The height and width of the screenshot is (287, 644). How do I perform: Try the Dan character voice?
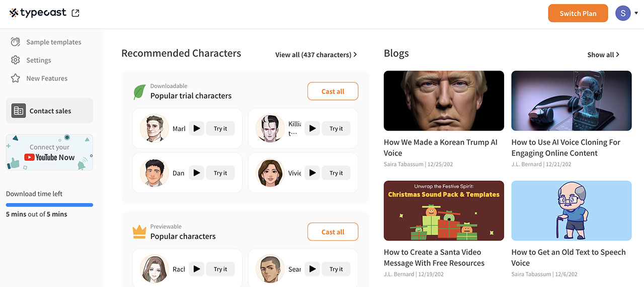[220, 173]
